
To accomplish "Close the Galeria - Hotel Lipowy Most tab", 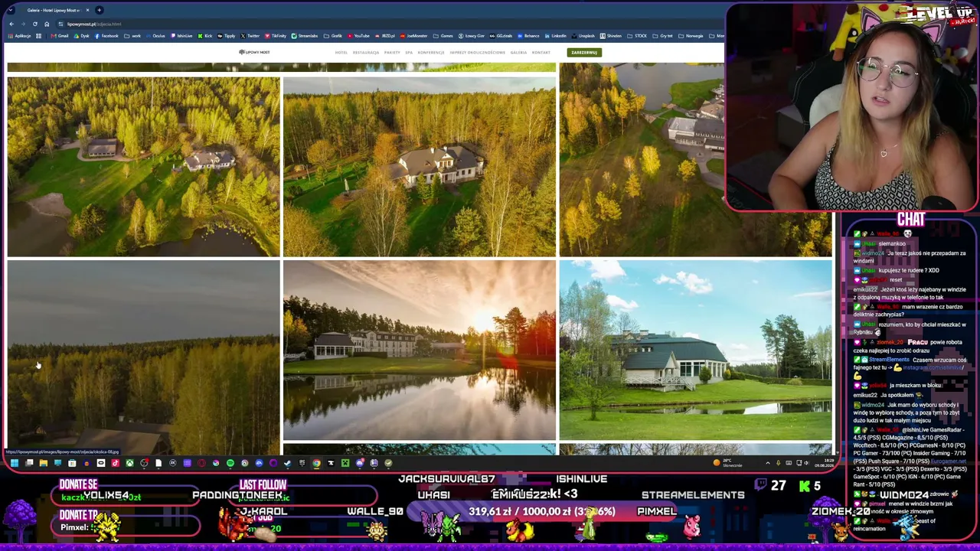I will coord(87,10).
